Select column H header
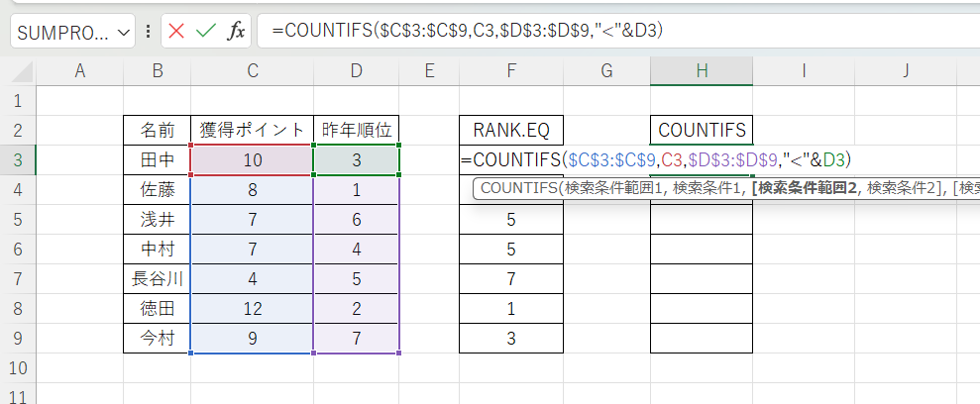Image resolution: width=980 pixels, height=404 pixels. (702, 70)
